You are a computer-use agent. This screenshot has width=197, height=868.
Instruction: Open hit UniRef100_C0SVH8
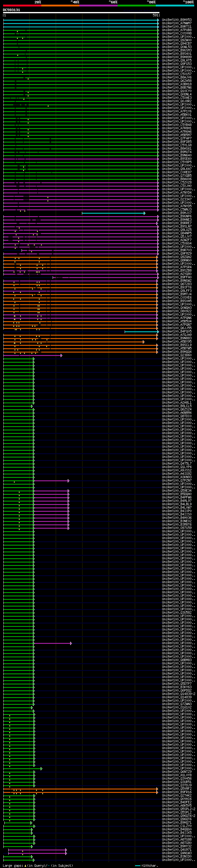tap(177, 33)
